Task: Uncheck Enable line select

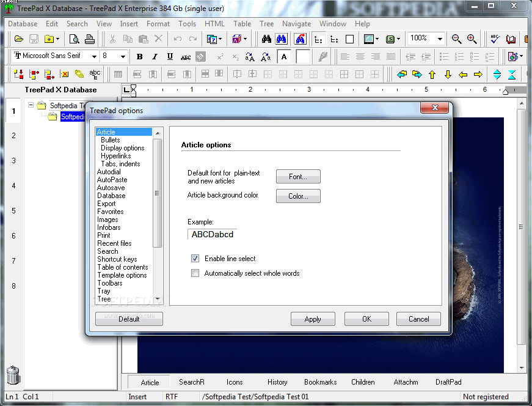Action: 195,259
